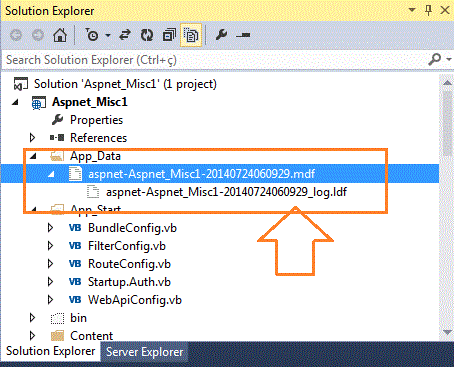Select the aspnet-Aspnet_Misc1-20140724060929_log.ldf file

pyautogui.click(x=226, y=192)
